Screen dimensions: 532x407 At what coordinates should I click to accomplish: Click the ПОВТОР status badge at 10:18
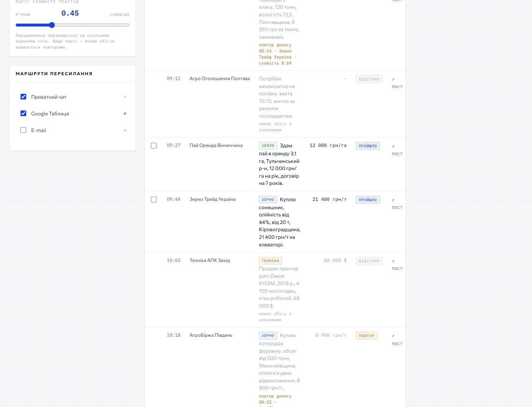366,336
